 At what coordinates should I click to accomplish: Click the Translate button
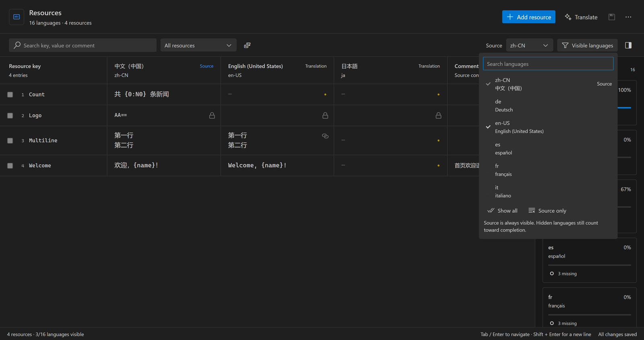[x=581, y=17]
